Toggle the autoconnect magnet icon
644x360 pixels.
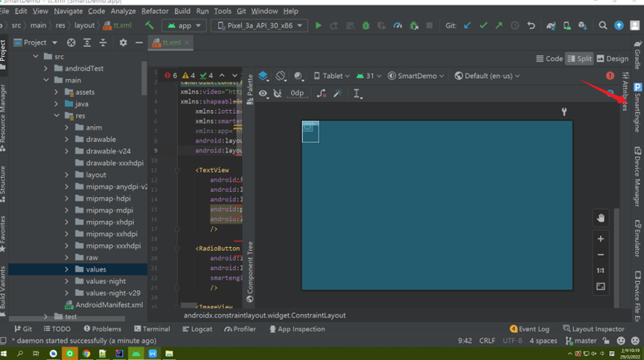(278, 94)
